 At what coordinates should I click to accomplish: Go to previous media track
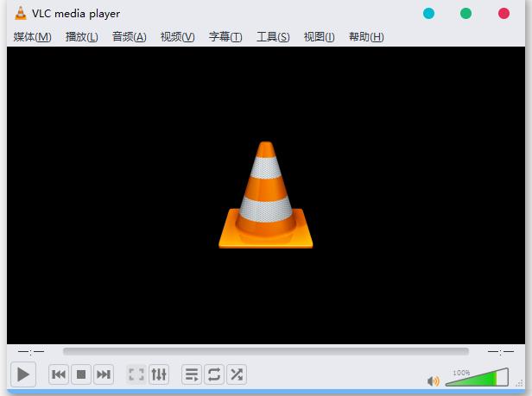pyautogui.click(x=59, y=374)
